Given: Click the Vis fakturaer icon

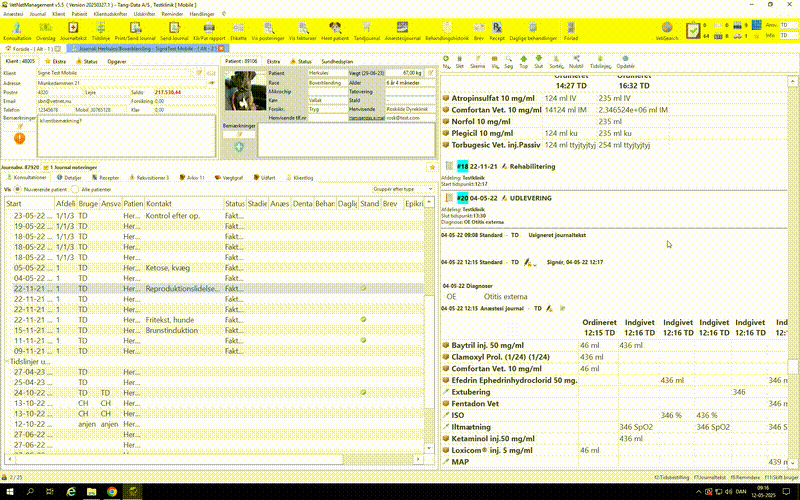Looking at the screenshot, I should pos(303,31).
